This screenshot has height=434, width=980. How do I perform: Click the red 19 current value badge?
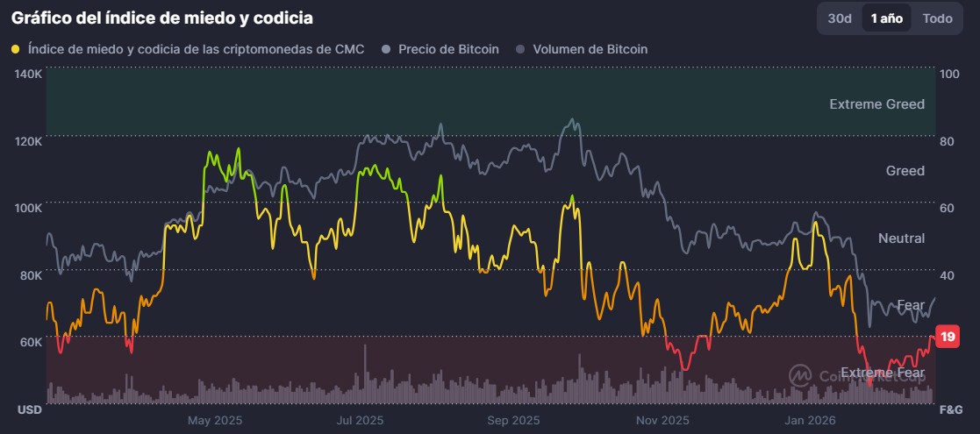pyautogui.click(x=947, y=337)
